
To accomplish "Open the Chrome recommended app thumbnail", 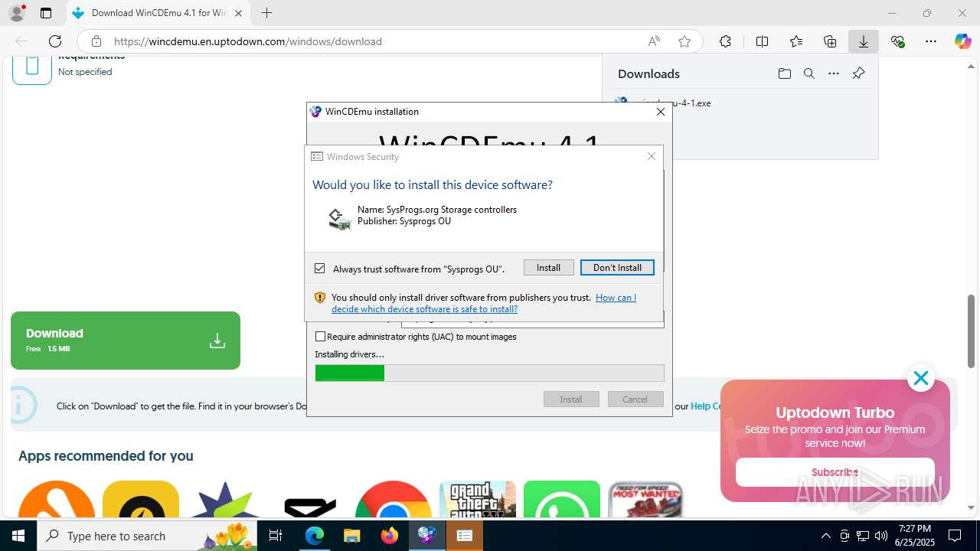I will tap(394, 500).
